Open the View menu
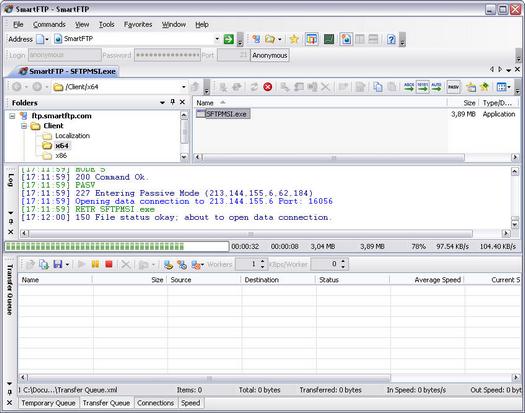This screenshot has height=413, width=525. point(82,24)
